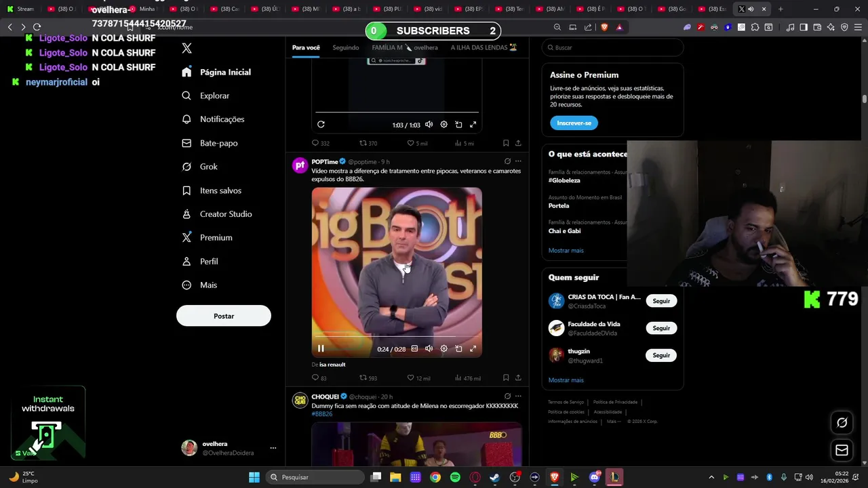Image resolution: width=868 pixels, height=488 pixels.
Task: Mute the 1:03 video sound
Action: (x=429, y=125)
